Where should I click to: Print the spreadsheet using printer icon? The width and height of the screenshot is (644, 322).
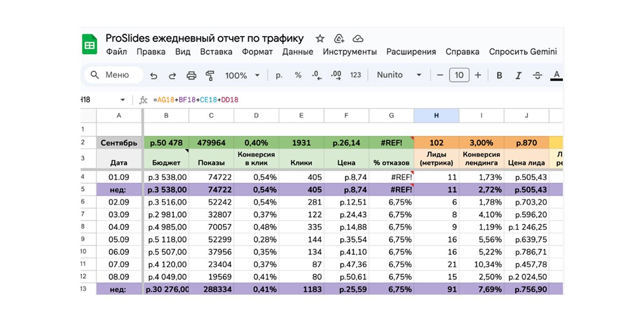pos(191,76)
